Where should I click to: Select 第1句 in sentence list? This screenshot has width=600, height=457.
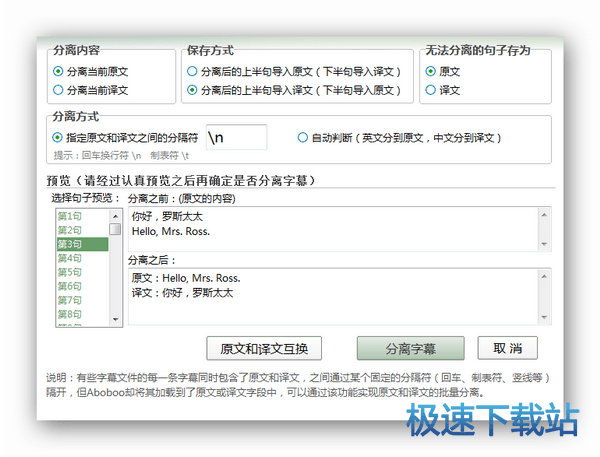point(82,216)
